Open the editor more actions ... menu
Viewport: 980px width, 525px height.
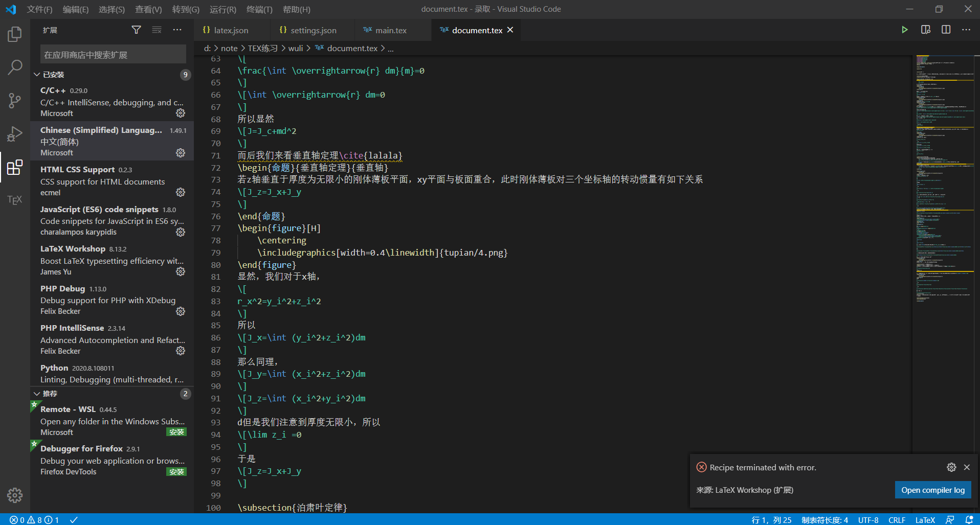(x=966, y=30)
